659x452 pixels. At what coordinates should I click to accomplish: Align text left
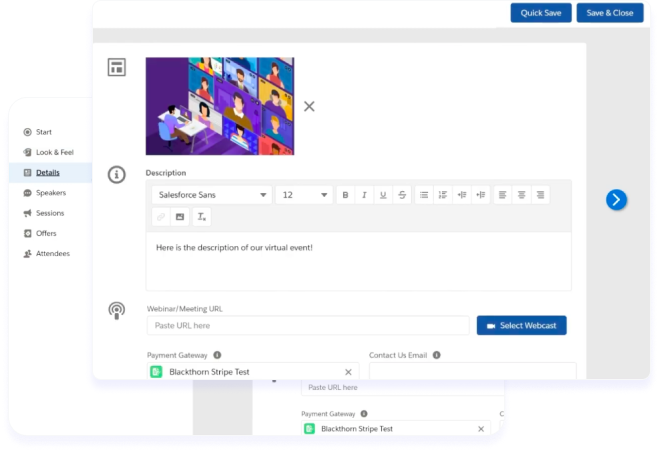pos(502,195)
